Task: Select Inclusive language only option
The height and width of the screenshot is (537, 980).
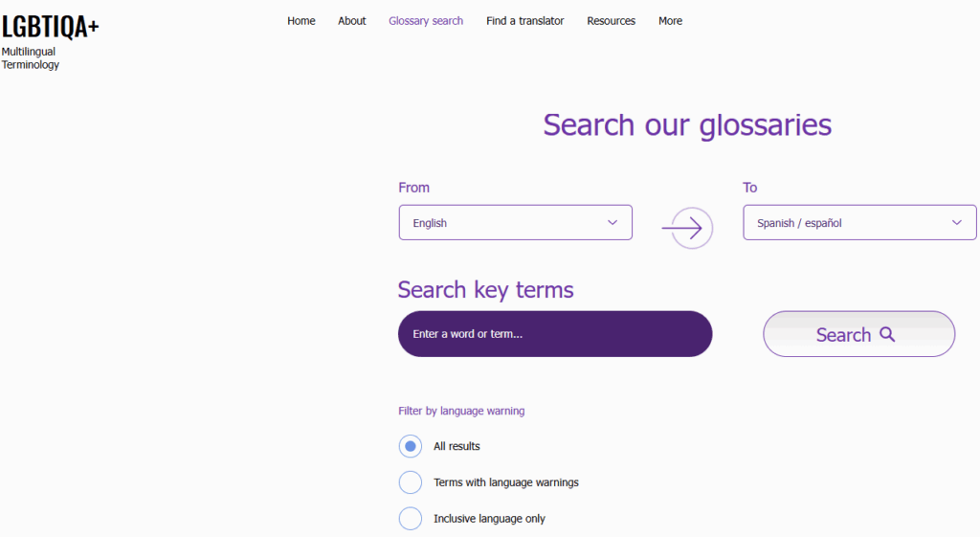Action: [x=411, y=519]
